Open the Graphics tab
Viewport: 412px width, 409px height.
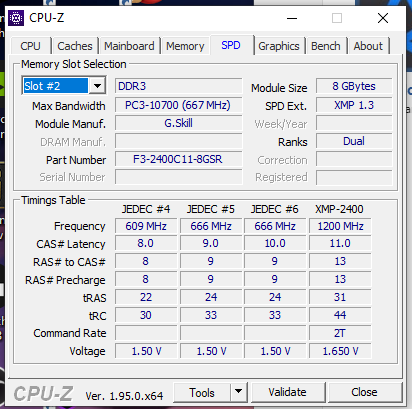(279, 46)
